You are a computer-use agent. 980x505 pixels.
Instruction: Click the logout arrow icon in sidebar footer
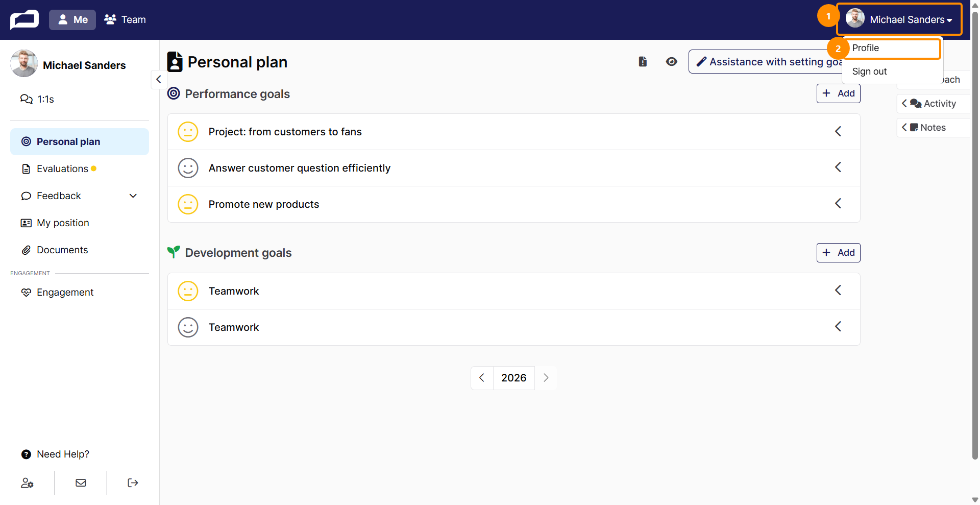coord(133,483)
